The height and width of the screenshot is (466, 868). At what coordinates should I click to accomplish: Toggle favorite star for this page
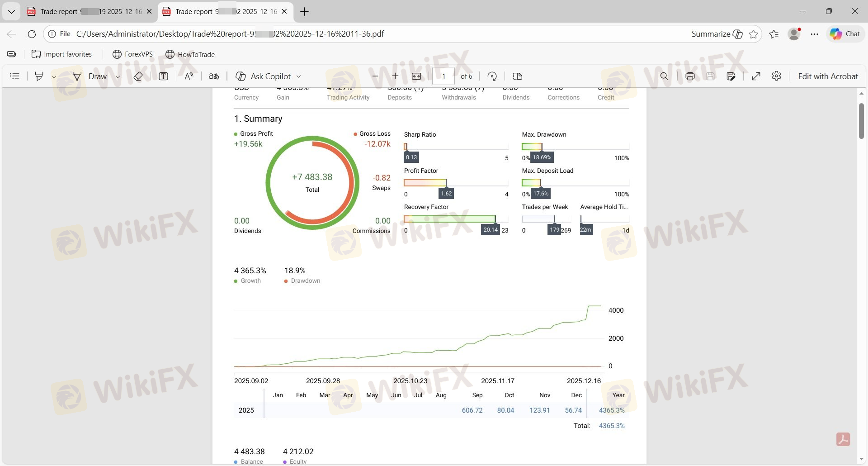pos(754,34)
